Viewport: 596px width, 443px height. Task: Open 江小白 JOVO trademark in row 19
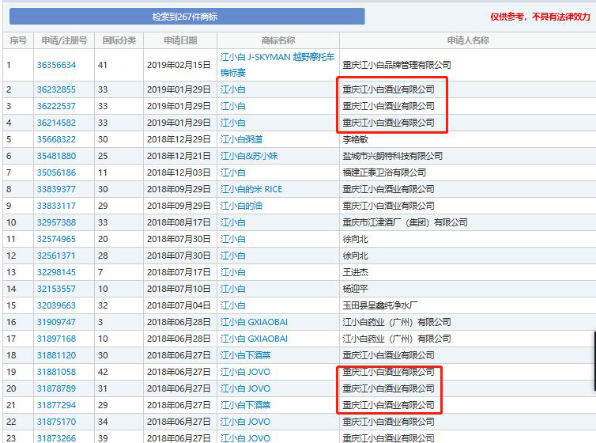point(245,372)
